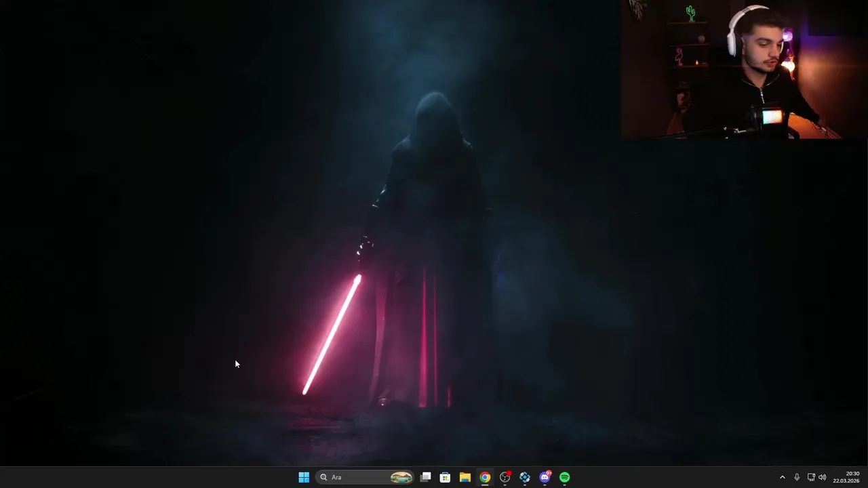Open the blue diamond app icon
This screenshot has height=488, width=868.
tap(525, 477)
